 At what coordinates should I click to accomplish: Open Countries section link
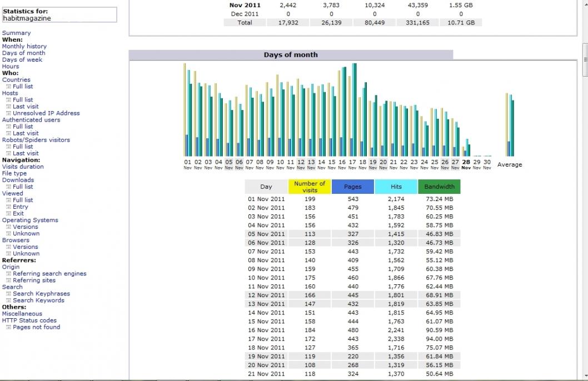[16, 80]
